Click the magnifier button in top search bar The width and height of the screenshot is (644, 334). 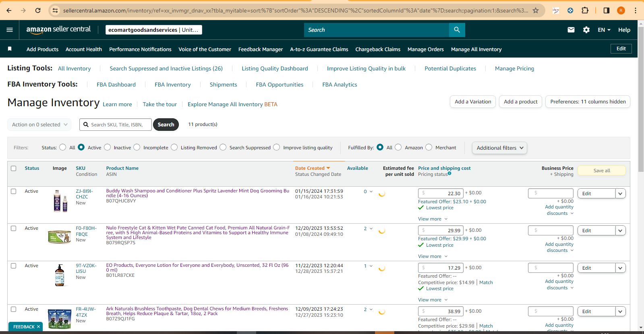pyautogui.click(x=457, y=30)
